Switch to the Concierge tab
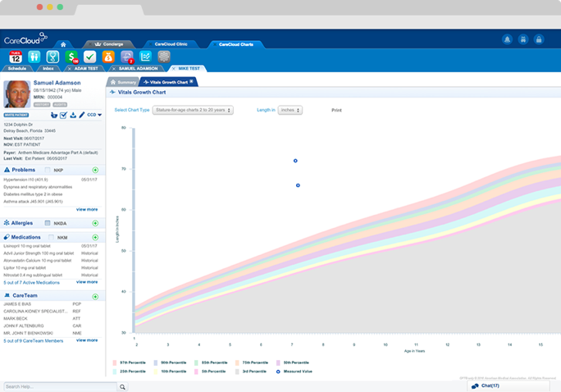This screenshot has width=561, height=392. (109, 44)
